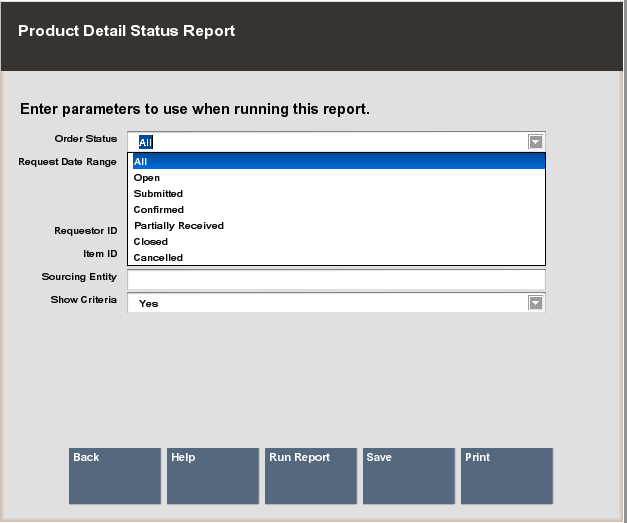
Task: Click the Sourcing Entity input field
Action: [336, 279]
